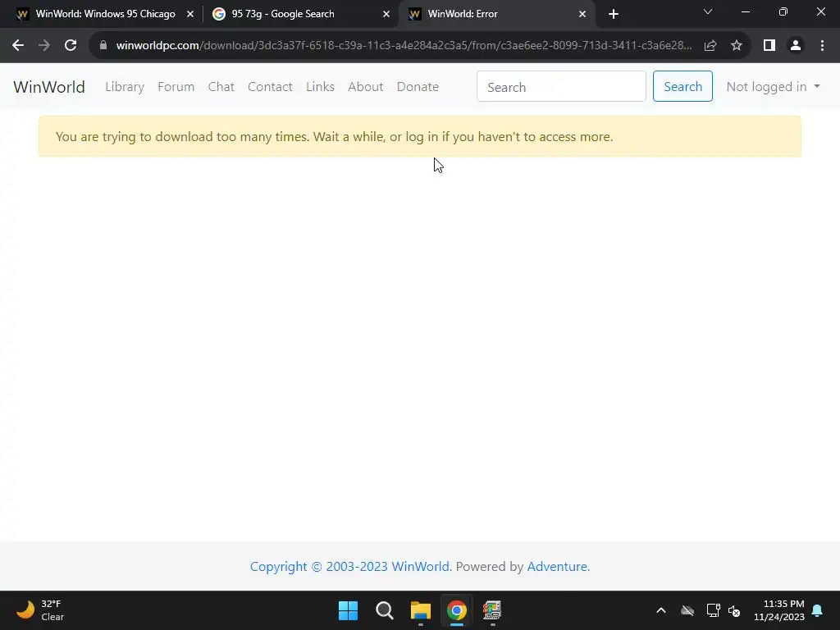Open the notifications bell icon
Screen dimensions: 840x630
818,610
